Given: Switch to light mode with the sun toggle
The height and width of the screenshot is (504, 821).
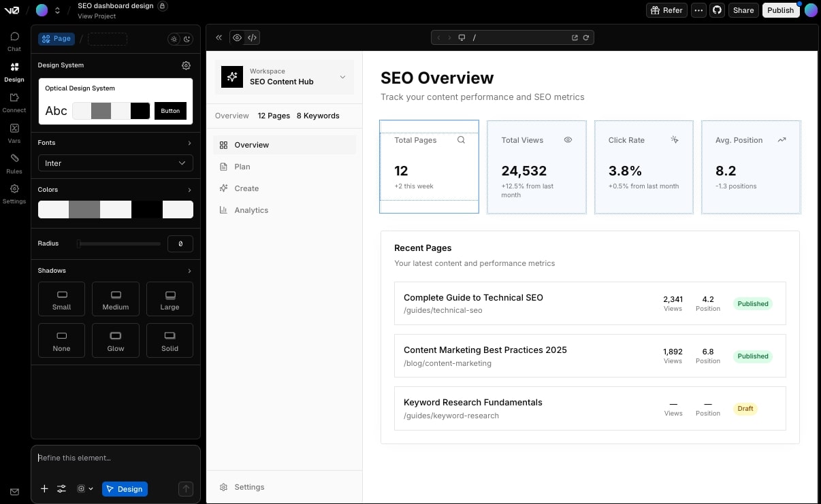Looking at the screenshot, I should pos(174,39).
